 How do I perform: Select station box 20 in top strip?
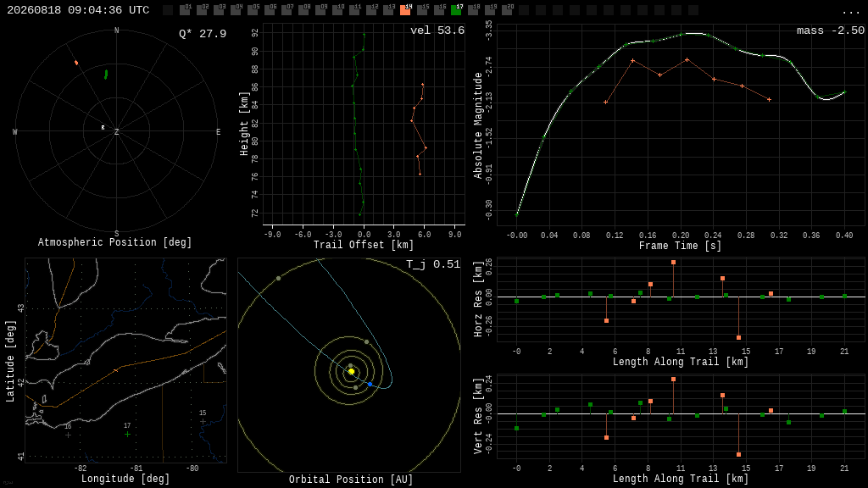[507, 10]
